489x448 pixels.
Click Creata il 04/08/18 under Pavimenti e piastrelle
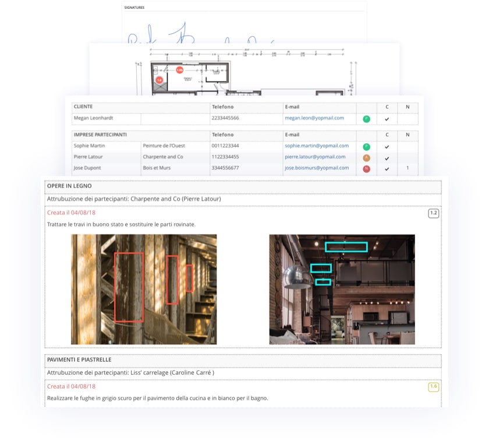point(71,386)
